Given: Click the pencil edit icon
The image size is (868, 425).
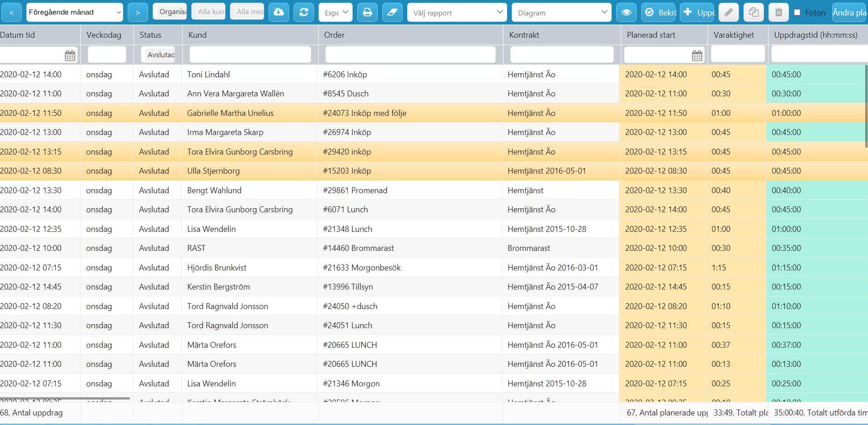Looking at the screenshot, I should pos(728,12).
